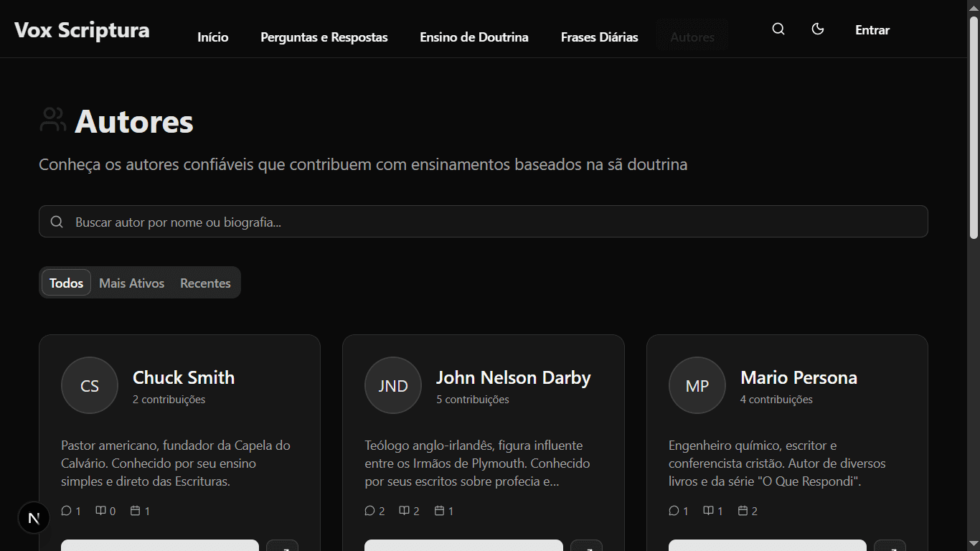980x551 pixels.
Task: Toggle dark mode with the moon icon
Action: pos(818,29)
